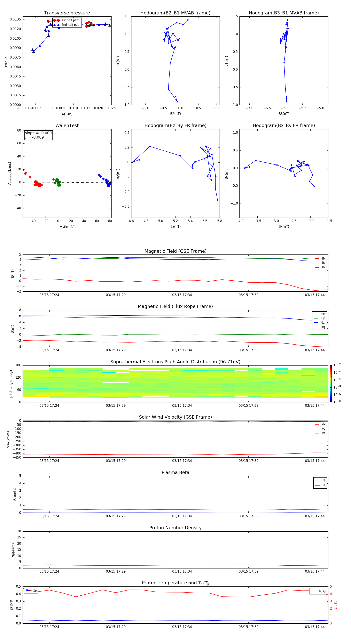Click the "Hodogram(Bz_By FR frame)" title

(175, 125)
